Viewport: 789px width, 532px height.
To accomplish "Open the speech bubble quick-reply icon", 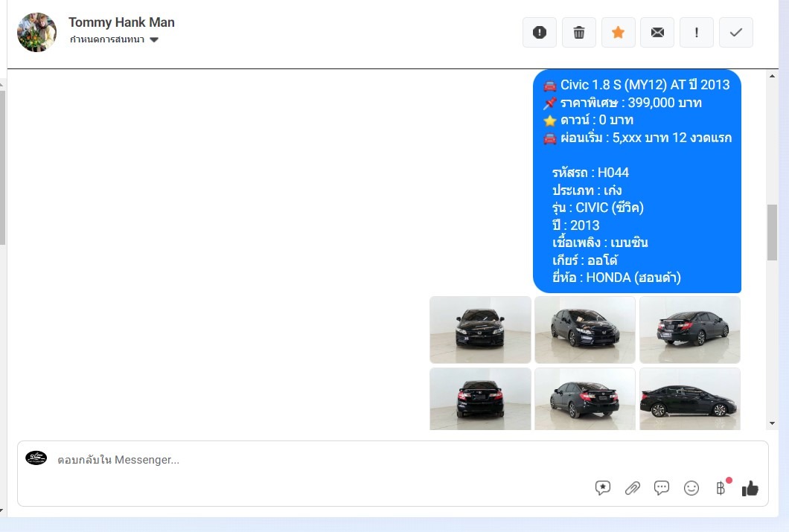I will tap(661, 488).
